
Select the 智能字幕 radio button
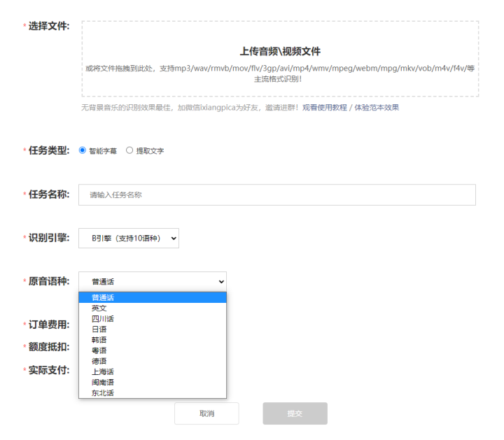(x=83, y=150)
